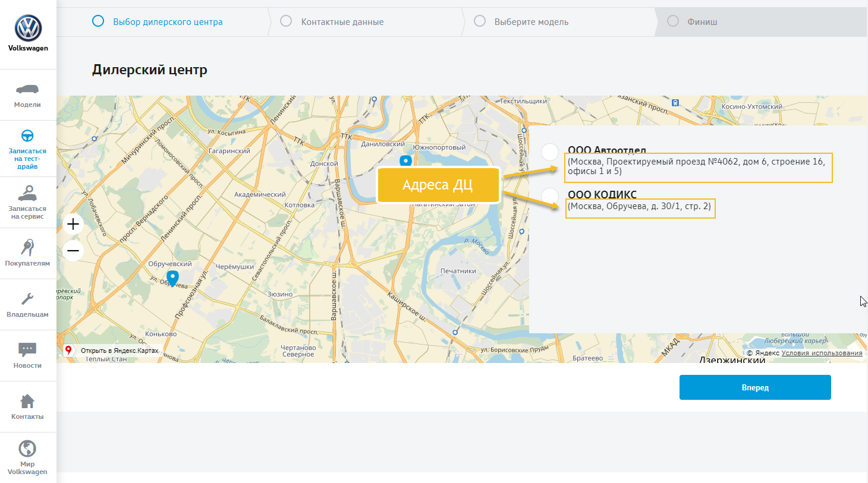This screenshot has height=483, width=868.
Task: Click the Южнопортовый label on the map
Action: click(439, 147)
